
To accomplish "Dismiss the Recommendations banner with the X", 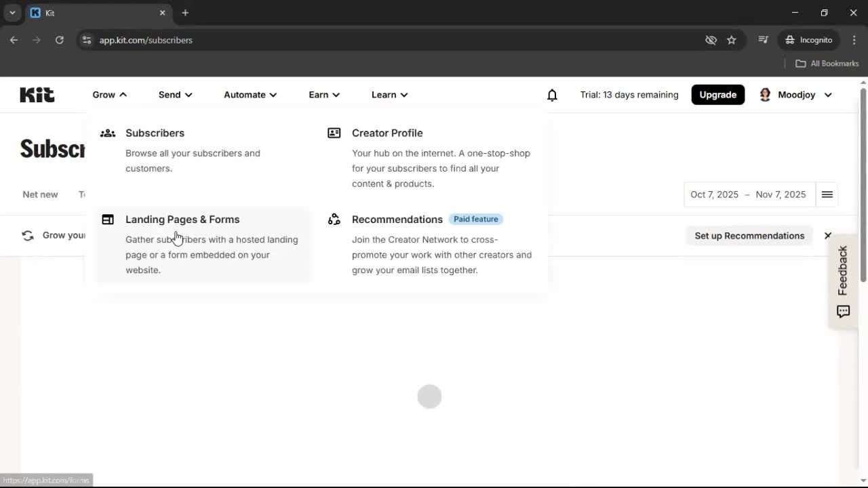I will [x=827, y=235].
